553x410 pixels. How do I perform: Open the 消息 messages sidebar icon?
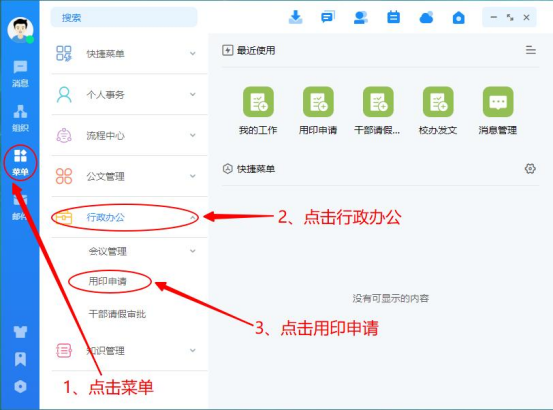pos(20,73)
